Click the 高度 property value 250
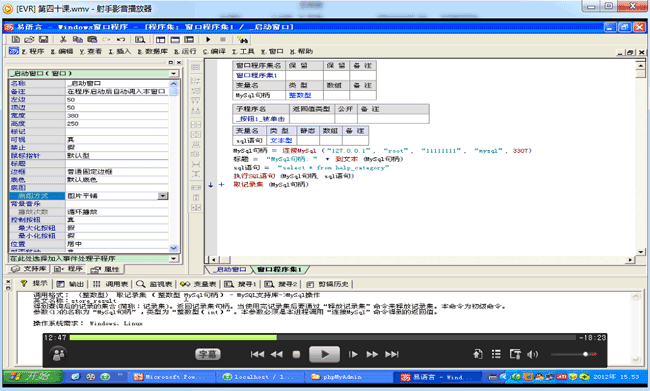The height and width of the screenshot is (391, 650). tap(117, 124)
